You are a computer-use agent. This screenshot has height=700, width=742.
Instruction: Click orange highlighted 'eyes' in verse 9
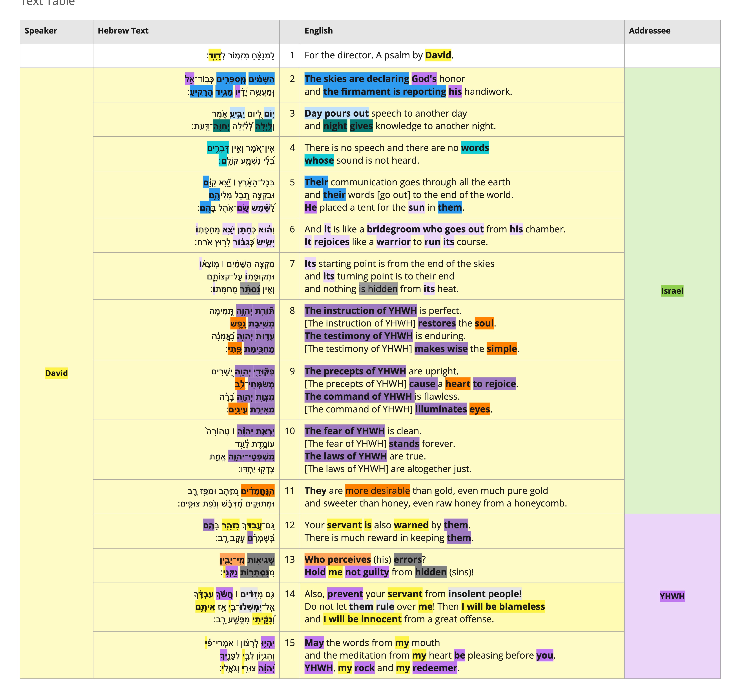coord(480,409)
